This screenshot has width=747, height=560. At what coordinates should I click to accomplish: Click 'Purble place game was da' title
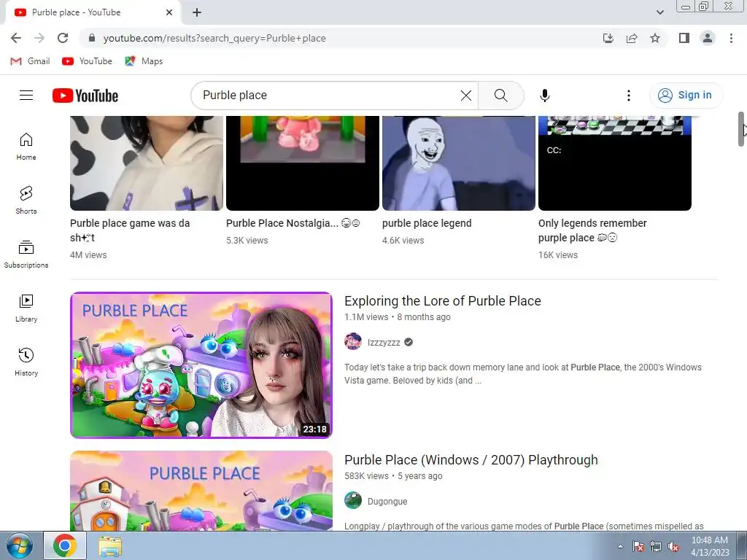[x=130, y=230]
